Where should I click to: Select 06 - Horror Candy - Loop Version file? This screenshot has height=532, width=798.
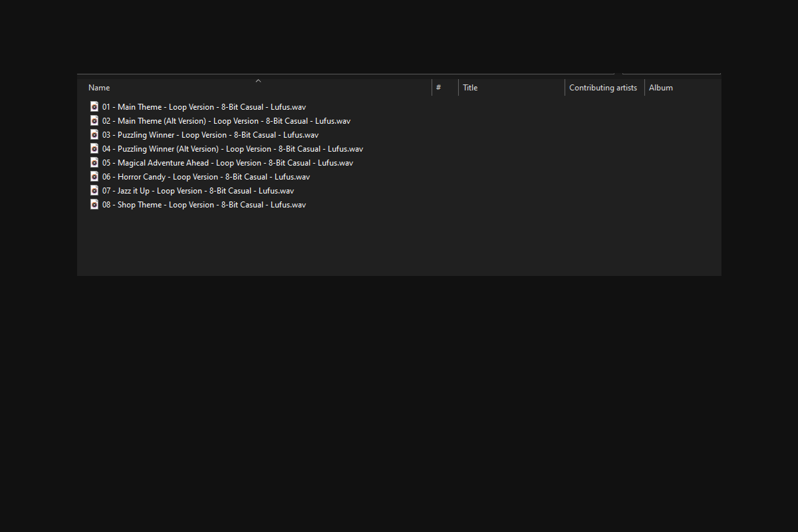point(206,177)
